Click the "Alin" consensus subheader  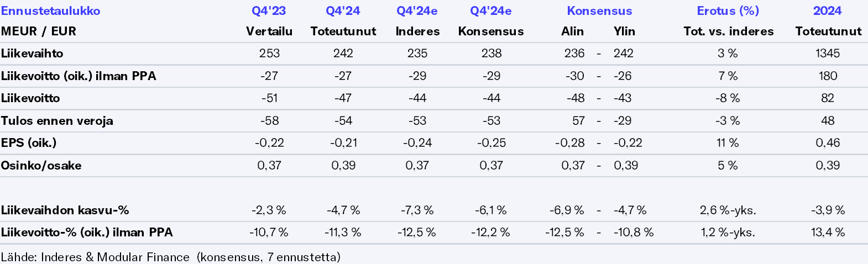(x=572, y=31)
